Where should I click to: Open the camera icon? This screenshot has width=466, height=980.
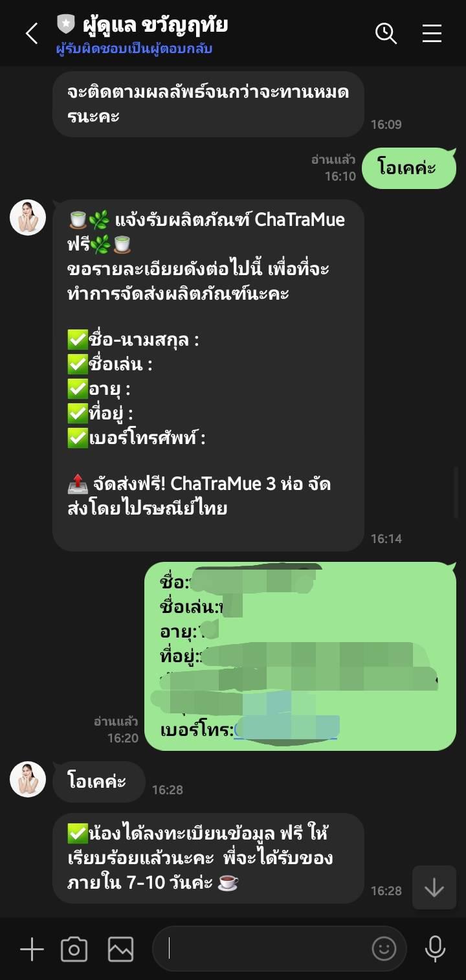74,950
